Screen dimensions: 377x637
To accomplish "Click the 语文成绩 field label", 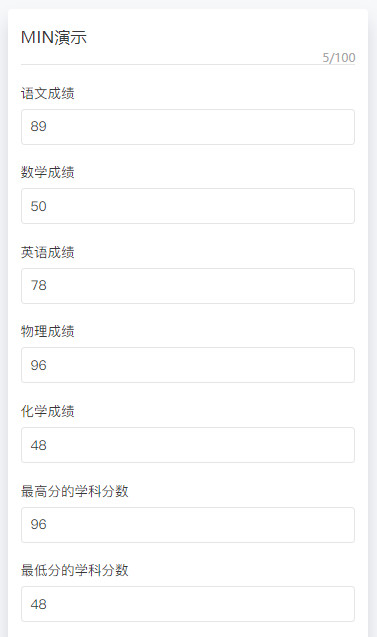I will [x=48, y=93].
